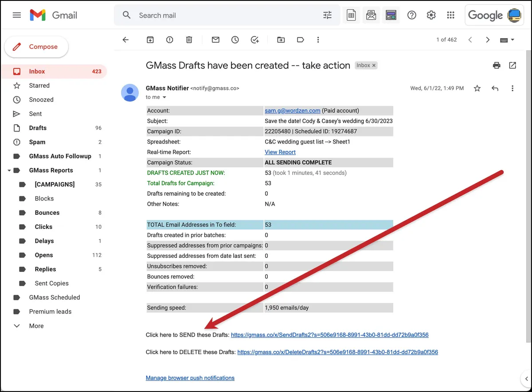
Task: Click Manage browser push notifications link
Action: pyautogui.click(x=190, y=378)
